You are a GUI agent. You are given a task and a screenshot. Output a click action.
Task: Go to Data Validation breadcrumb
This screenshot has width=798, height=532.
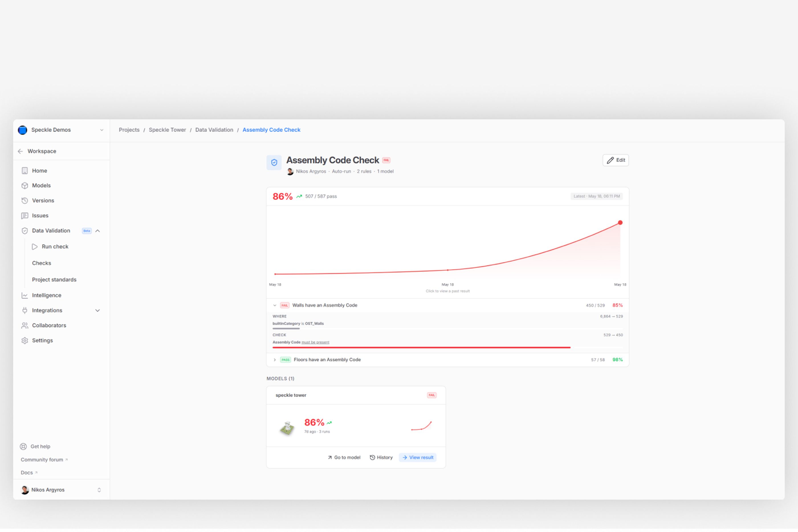pyautogui.click(x=214, y=130)
